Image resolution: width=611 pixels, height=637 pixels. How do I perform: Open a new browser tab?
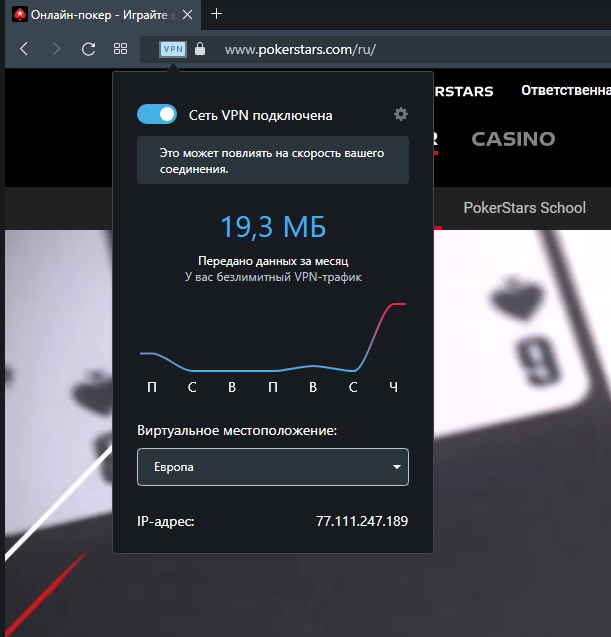point(217,14)
